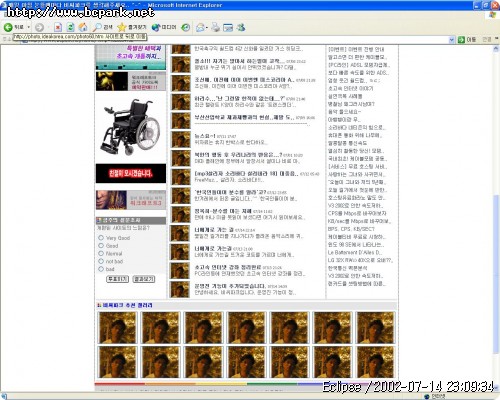Open the 뉴스요~! post link

click(x=205, y=136)
